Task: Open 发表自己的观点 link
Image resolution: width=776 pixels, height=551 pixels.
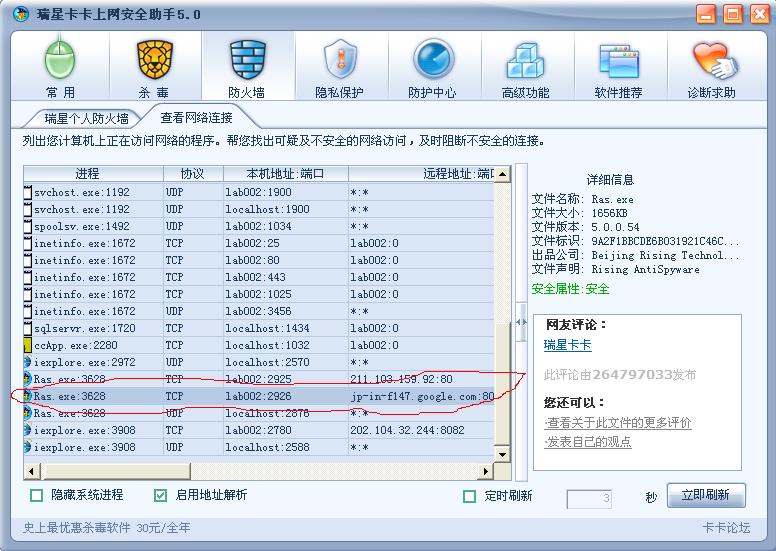Action: point(588,442)
